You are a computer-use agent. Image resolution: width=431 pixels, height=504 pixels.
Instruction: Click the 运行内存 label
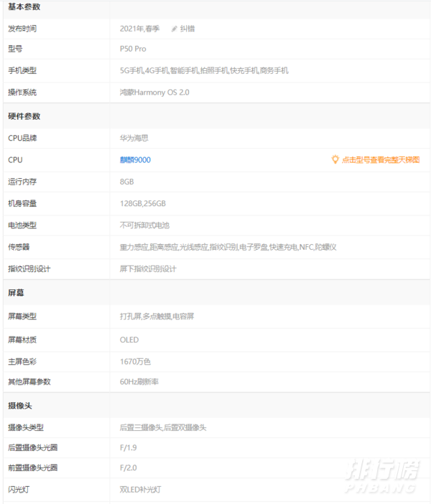point(22,182)
